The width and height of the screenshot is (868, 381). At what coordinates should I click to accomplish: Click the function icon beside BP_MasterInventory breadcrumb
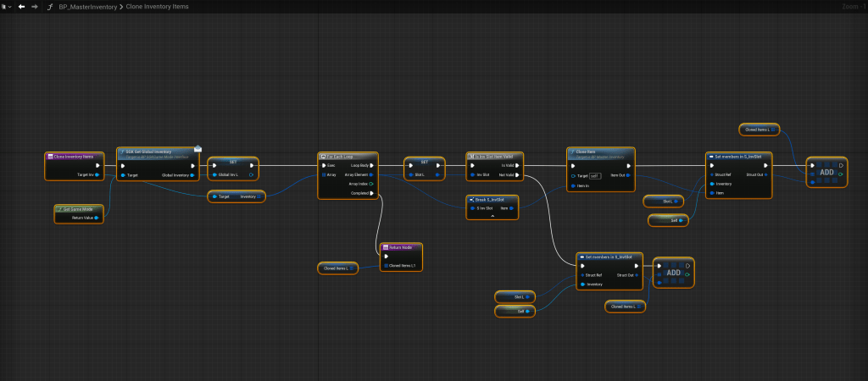[x=50, y=7]
